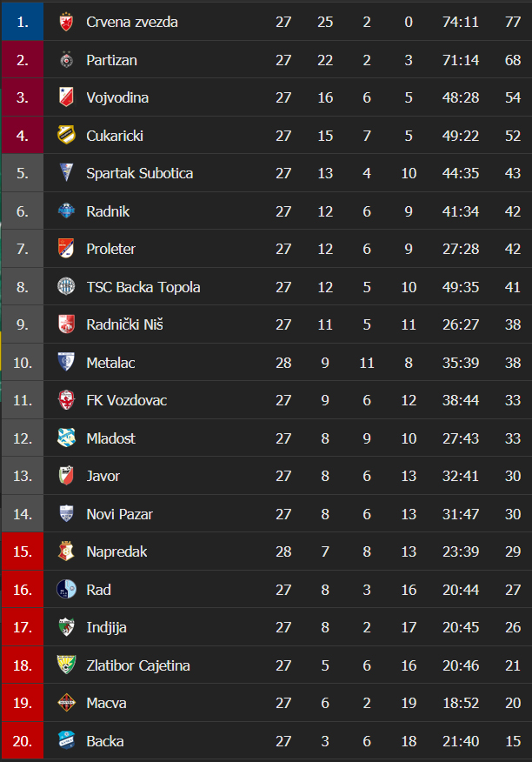Select the blue position 1 rank cell
The image size is (532, 762).
(x=23, y=22)
